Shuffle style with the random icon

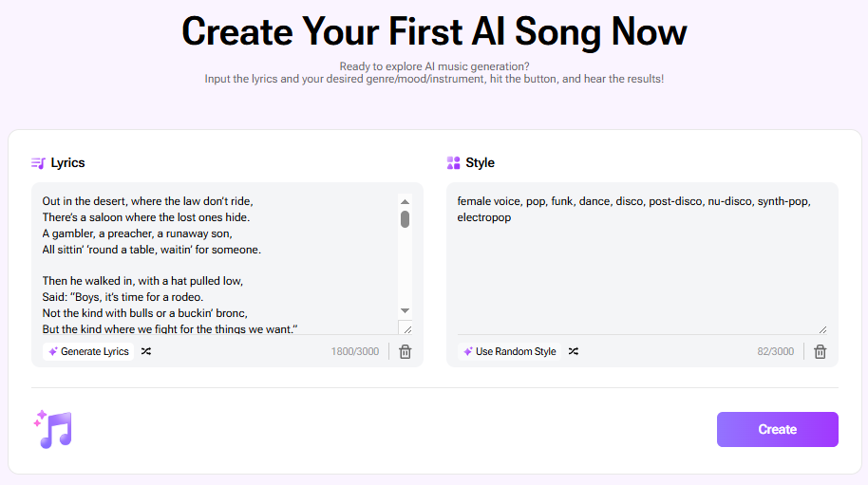(x=574, y=351)
